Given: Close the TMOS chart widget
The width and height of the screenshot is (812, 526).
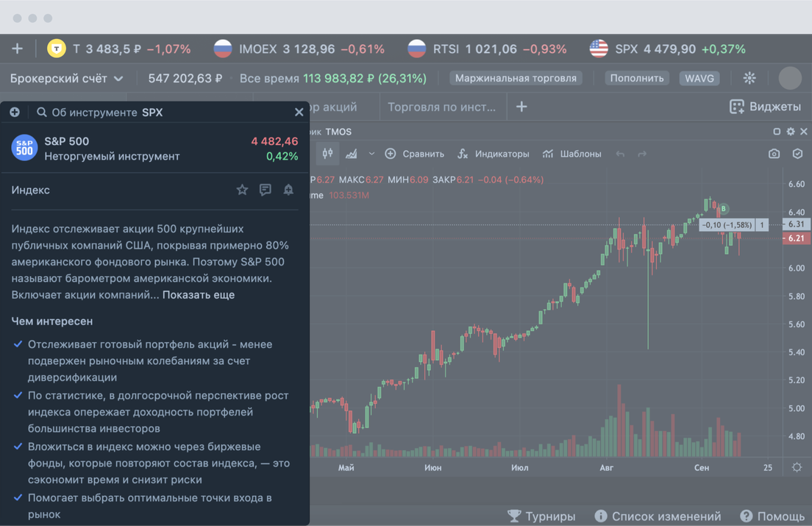Looking at the screenshot, I should [804, 132].
